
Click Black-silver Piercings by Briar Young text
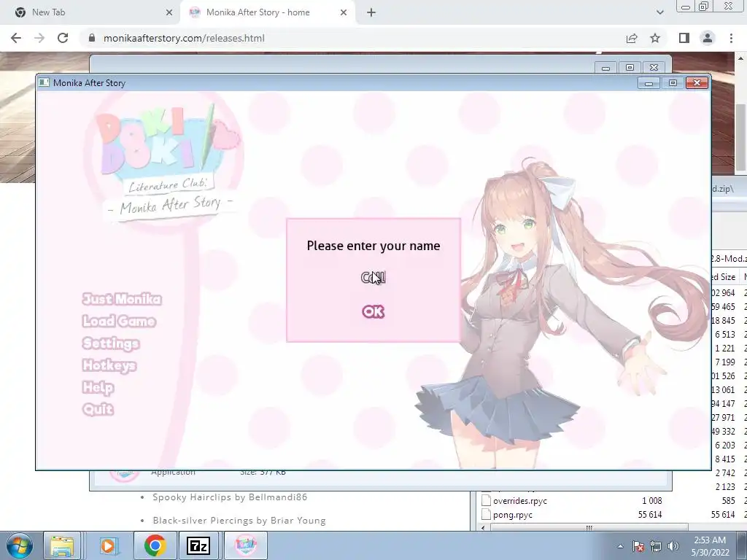tap(239, 521)
